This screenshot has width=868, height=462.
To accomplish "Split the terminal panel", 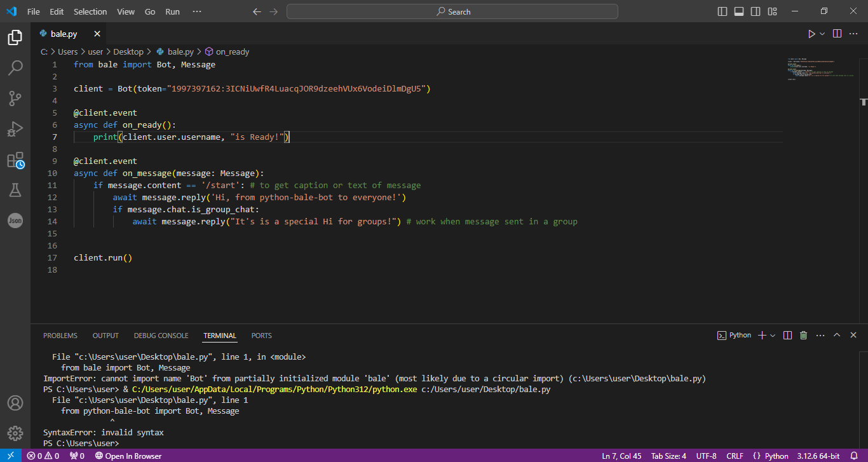I will coord(787,335).
